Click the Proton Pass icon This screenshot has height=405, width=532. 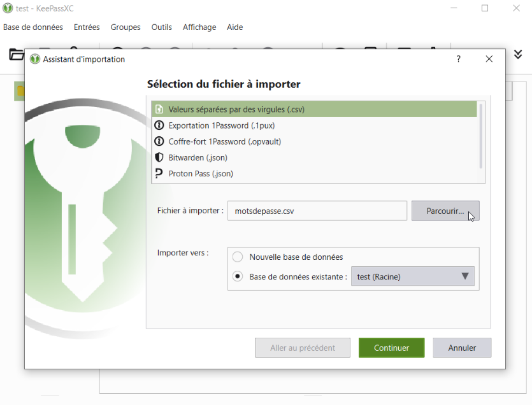coord(159,173)
